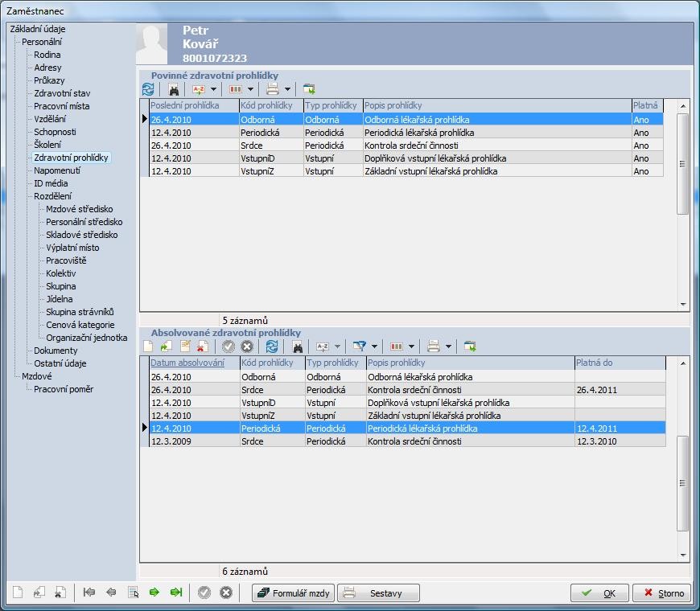Sort by Datum absolvování column header

point(187,363)
